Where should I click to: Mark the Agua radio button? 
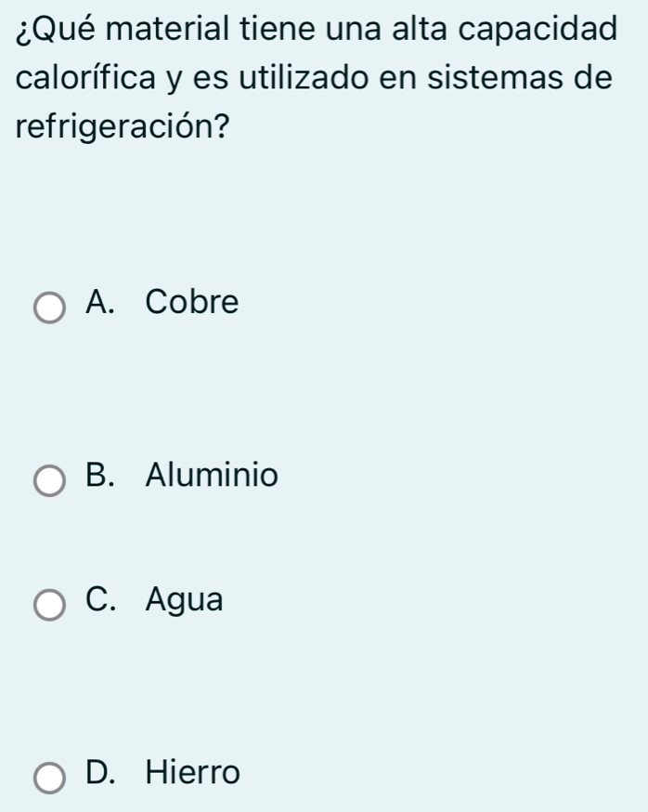[49, 606]
